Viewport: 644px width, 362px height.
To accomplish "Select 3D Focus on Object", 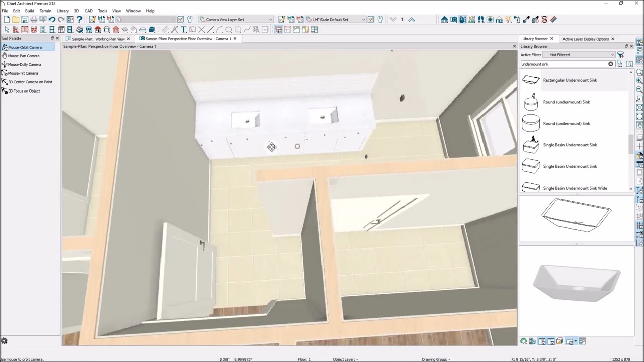I will (23, 91).
